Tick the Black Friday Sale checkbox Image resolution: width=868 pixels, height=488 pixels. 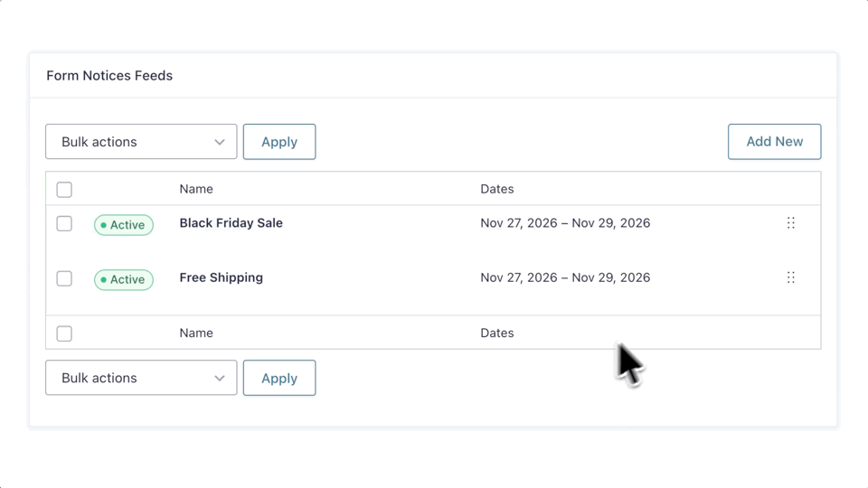pyautogui.click(x=64, y=223)
